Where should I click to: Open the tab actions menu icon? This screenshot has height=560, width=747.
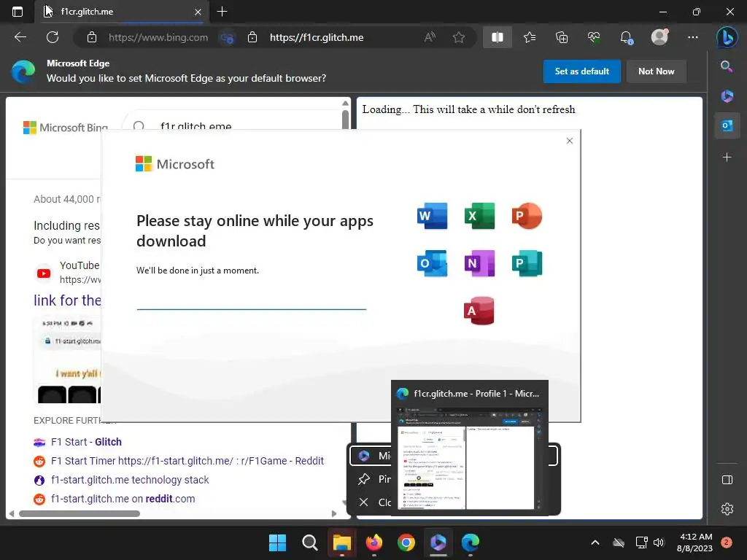[x=18, y=12]
